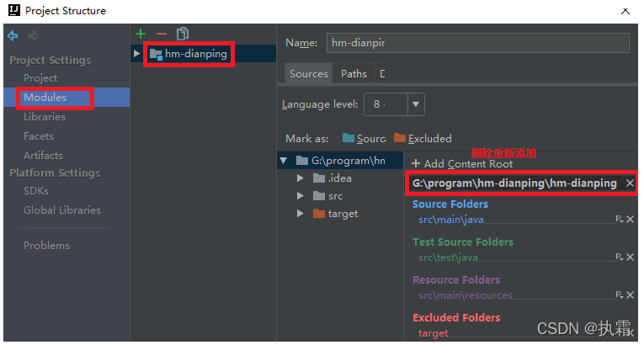Open Project settings section
Screen dimensions: 644x345
pos(40,78)
